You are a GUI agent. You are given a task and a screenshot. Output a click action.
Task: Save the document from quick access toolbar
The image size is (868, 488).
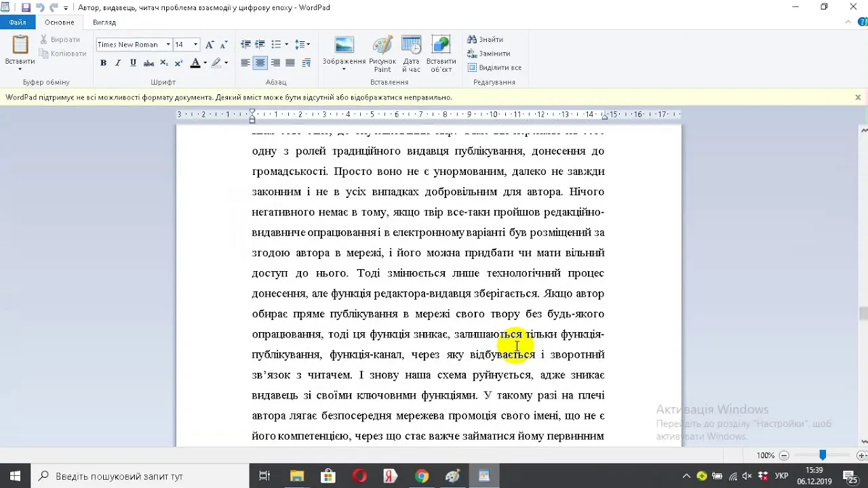click(26, 7)
